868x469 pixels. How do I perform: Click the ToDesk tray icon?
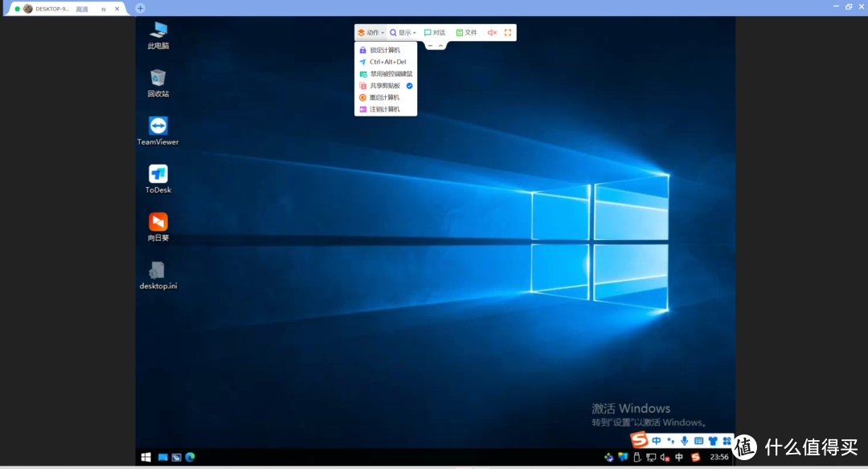623,457
